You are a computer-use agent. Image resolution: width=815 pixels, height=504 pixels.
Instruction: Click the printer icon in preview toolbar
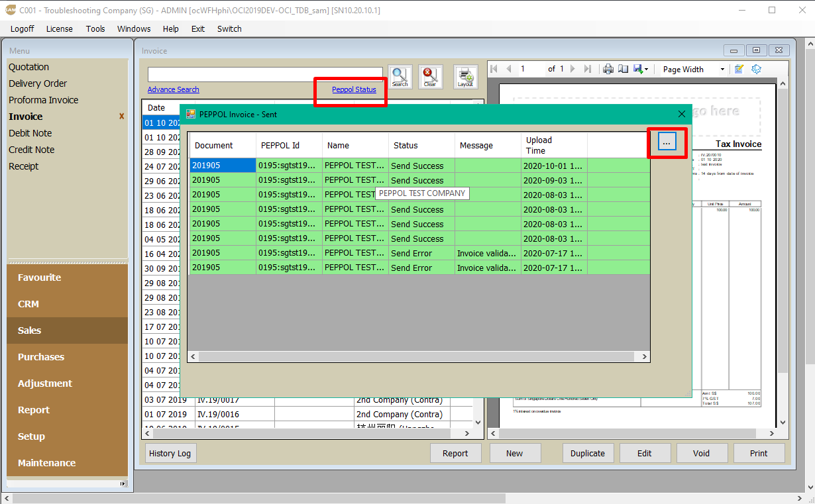click(x=608, y=69)
